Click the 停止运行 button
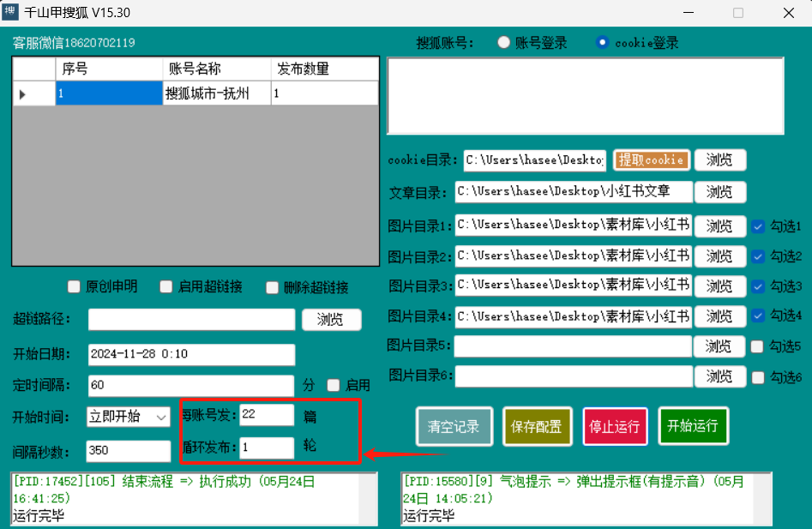The image size is (812, 529). 615,426
